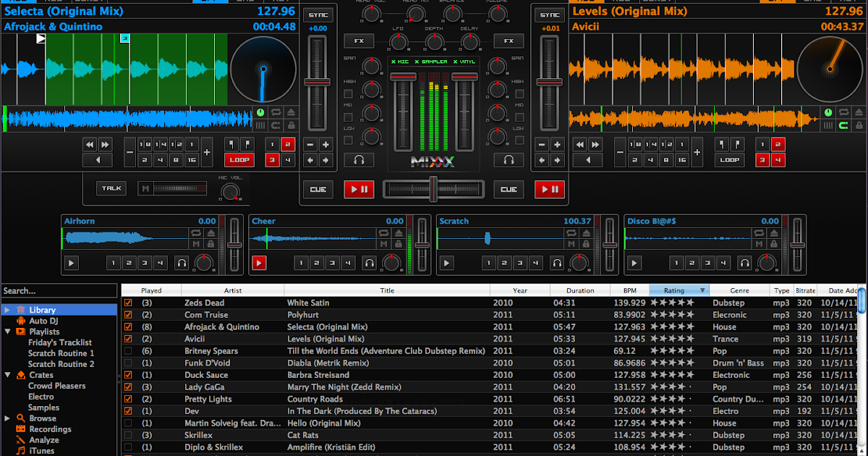Image resolution: width=868 pixels, height=456 pixels.
Task: Collapse the Playlists tree node
Action: [x=7, y=332]
